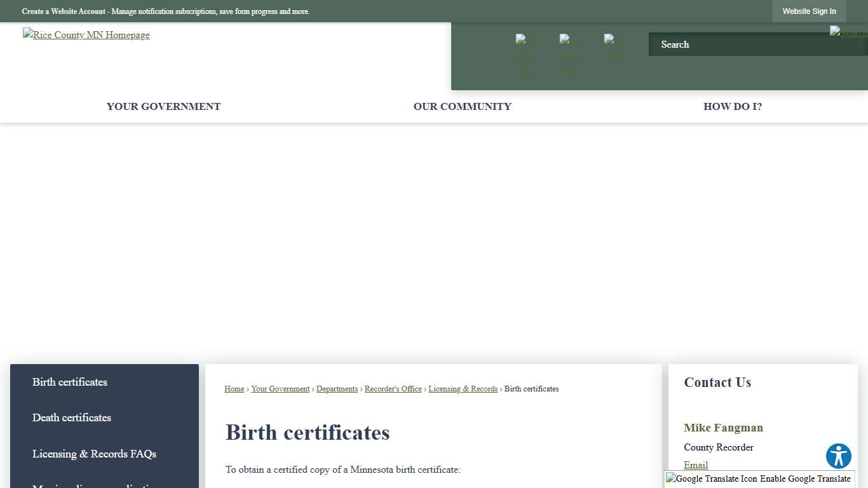Expand the HOW DO I? navigation dropdown
The height and width of the screenshot is (488, 868).
pyautogui.click(x=732, y=106)
